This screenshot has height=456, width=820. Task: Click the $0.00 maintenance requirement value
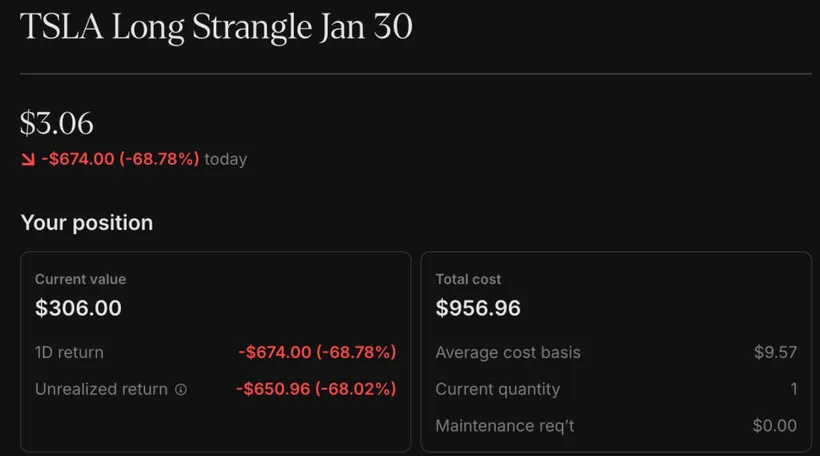pos(774,426)
